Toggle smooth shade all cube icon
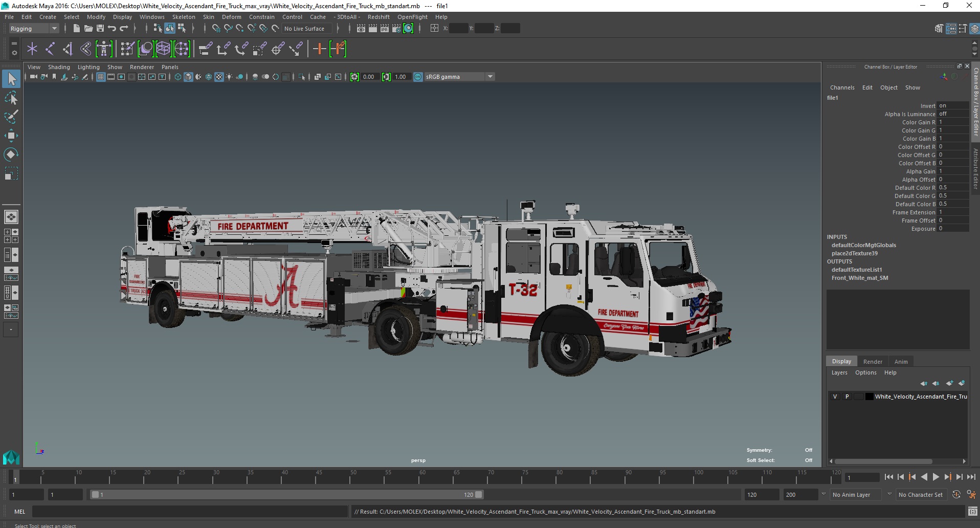 tap(188, 77)
